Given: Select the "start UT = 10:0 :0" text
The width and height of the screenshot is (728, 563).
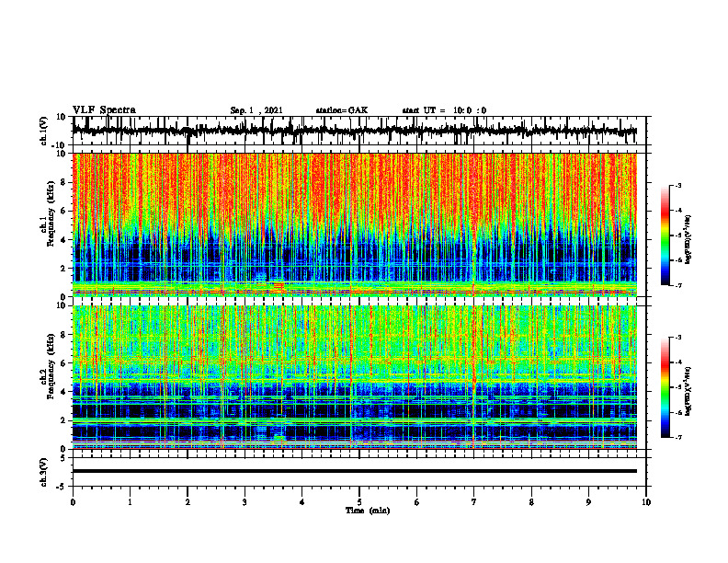Looking at the screenshot, I should coord(444,110).
